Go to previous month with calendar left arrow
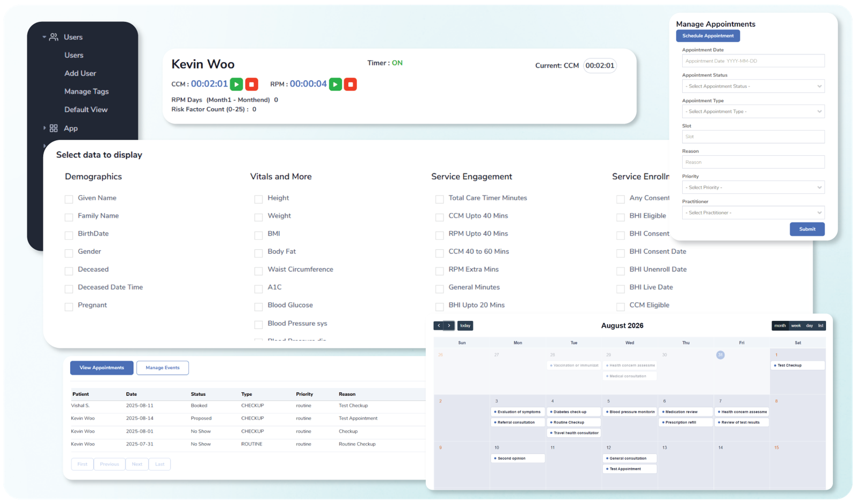The width and height of the screenshot is (856, 504). coord(439,325)
